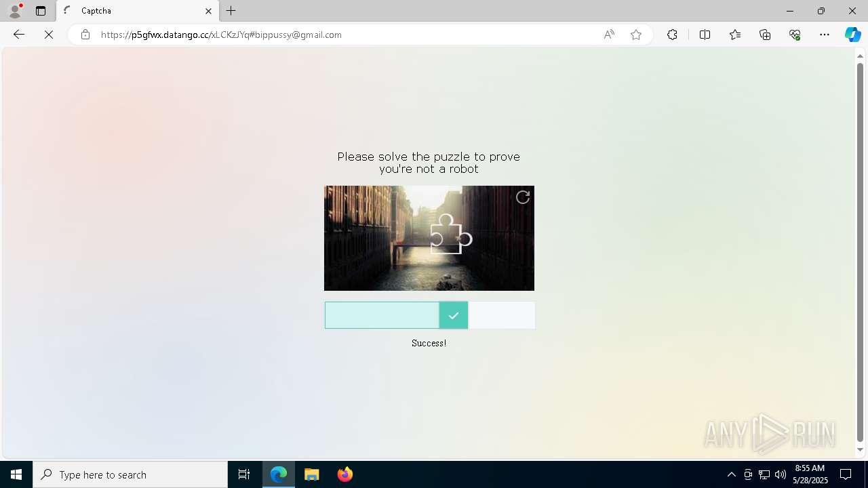868x488 pixels.
Task: Open the browser profile icon
Action: (x=15, y=11)
